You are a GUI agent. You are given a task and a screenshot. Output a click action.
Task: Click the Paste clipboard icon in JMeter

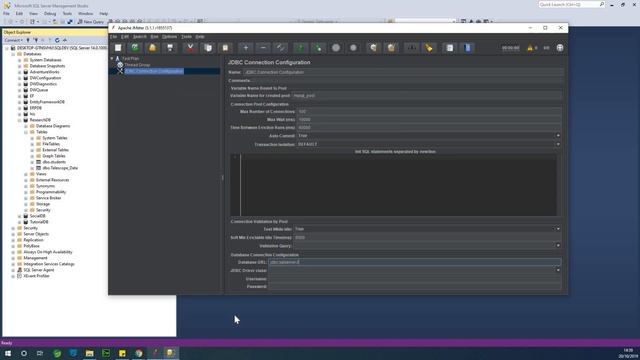point(225,48)
